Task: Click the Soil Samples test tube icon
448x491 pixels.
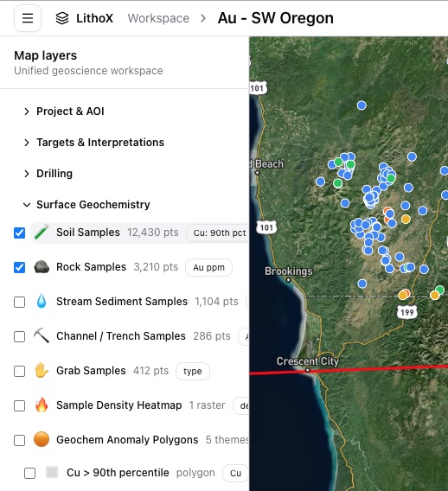Action: pyautogui.click(x=42, y=233)
